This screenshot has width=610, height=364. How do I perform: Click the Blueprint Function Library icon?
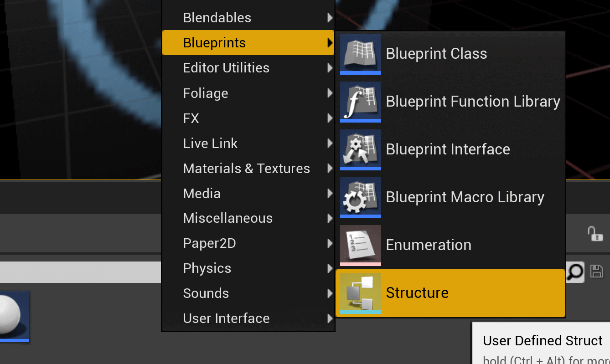click(x=360, y=102)
